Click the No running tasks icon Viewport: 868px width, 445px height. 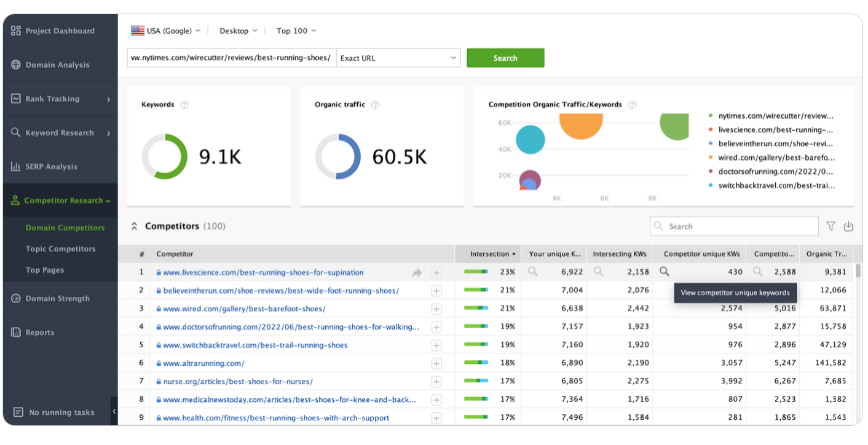coord(18,412)
